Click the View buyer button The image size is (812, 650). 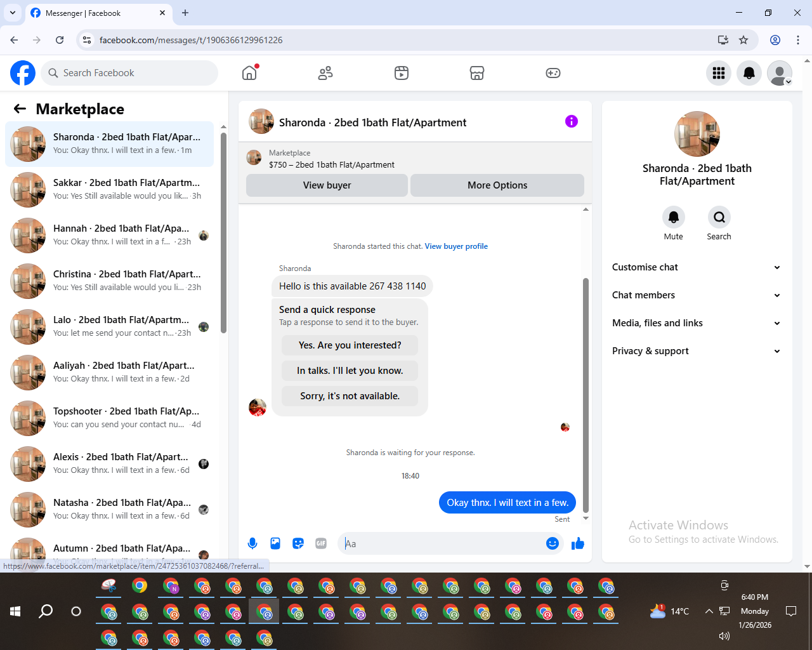coord(327,185)
